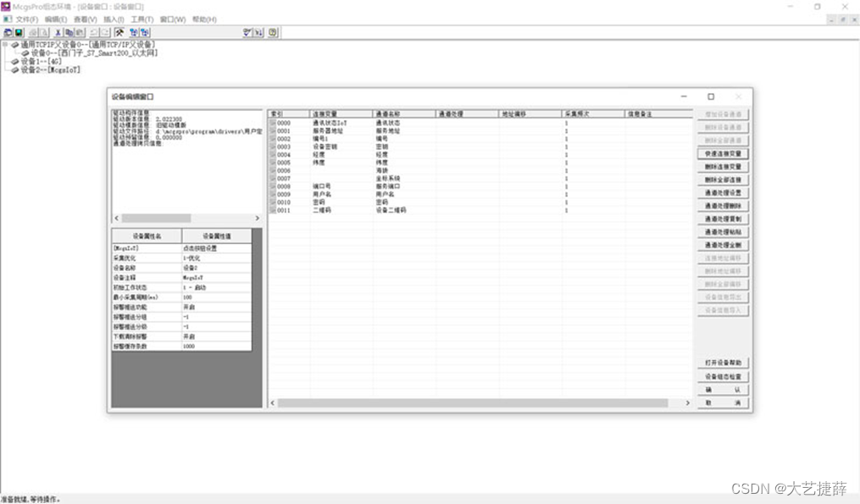This screenshot has width=860, height=504.
Task: Click the 点击按钮设置 value in [McgsIoT] row
Action: [x=217, y=248]
